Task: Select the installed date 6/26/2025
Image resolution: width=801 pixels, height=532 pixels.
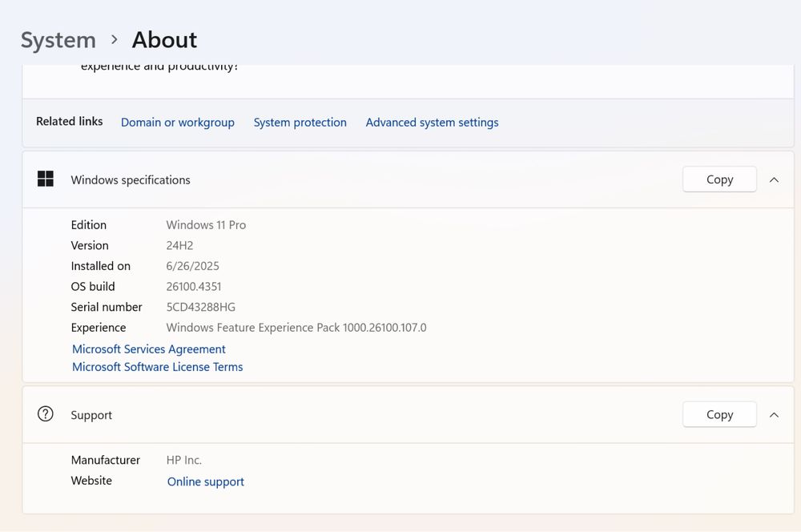Action: click(192, 266)
